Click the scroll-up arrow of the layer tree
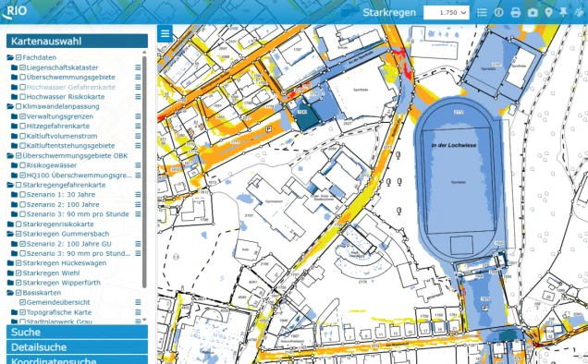This screenshot has width=588, height=364. point(144,52)
